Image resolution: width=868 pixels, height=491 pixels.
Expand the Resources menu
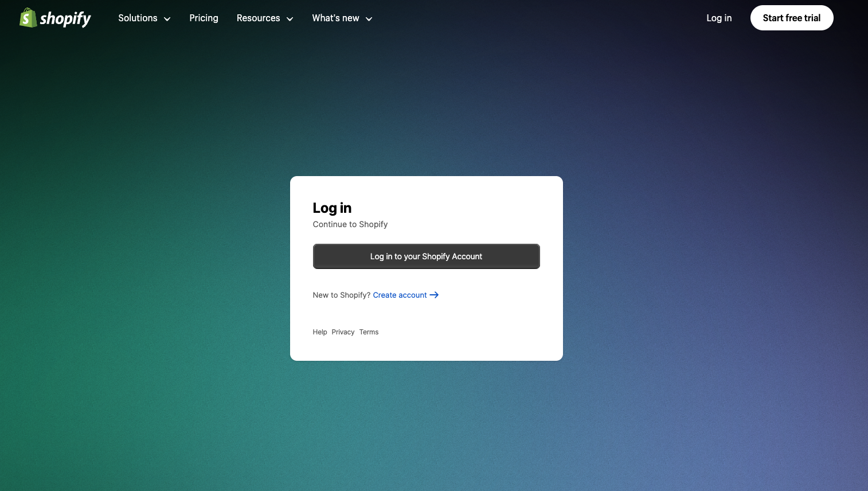[x=265, y=18]
